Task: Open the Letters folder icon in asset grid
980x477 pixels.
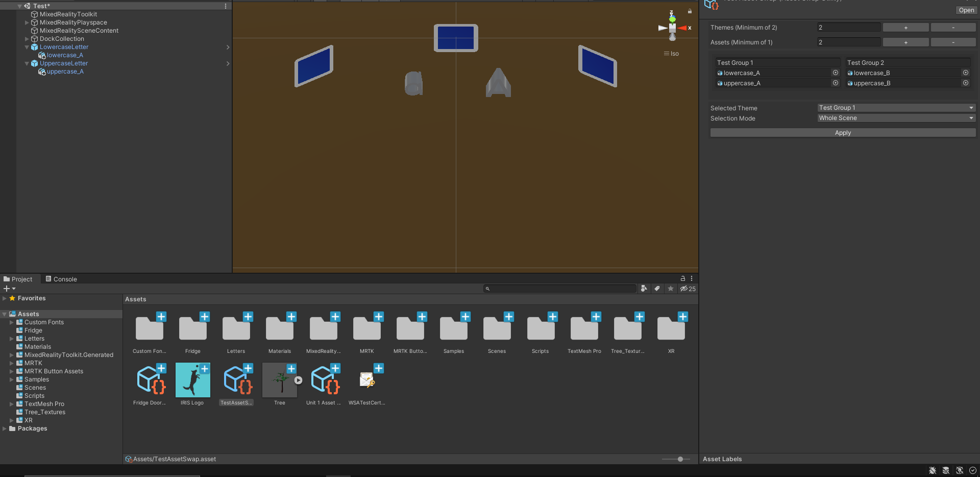Action: [236, 329]
